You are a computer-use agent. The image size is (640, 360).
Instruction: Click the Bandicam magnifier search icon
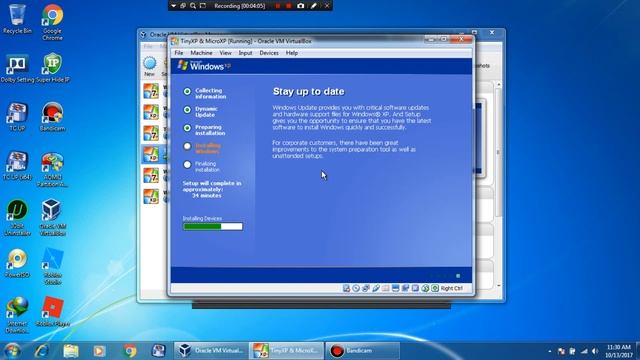click(x=193, y=6)
